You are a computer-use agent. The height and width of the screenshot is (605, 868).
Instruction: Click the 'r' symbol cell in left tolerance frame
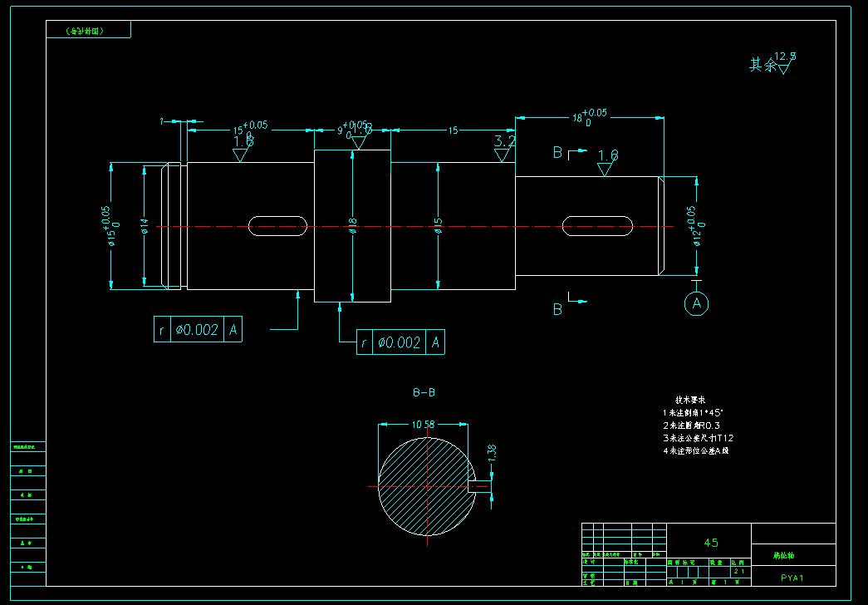(162, 330)
